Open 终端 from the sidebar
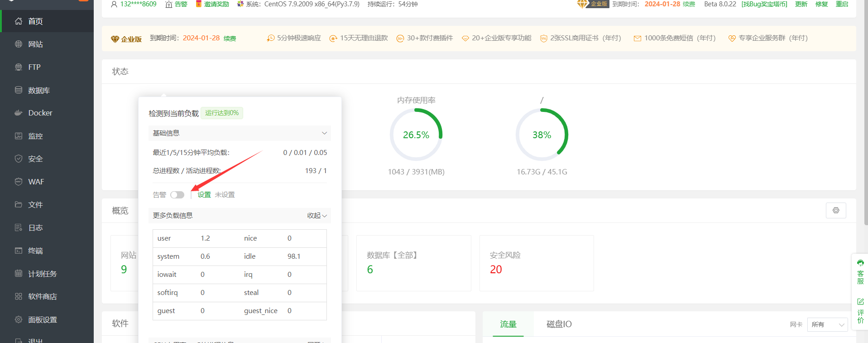 click(35, 251)
